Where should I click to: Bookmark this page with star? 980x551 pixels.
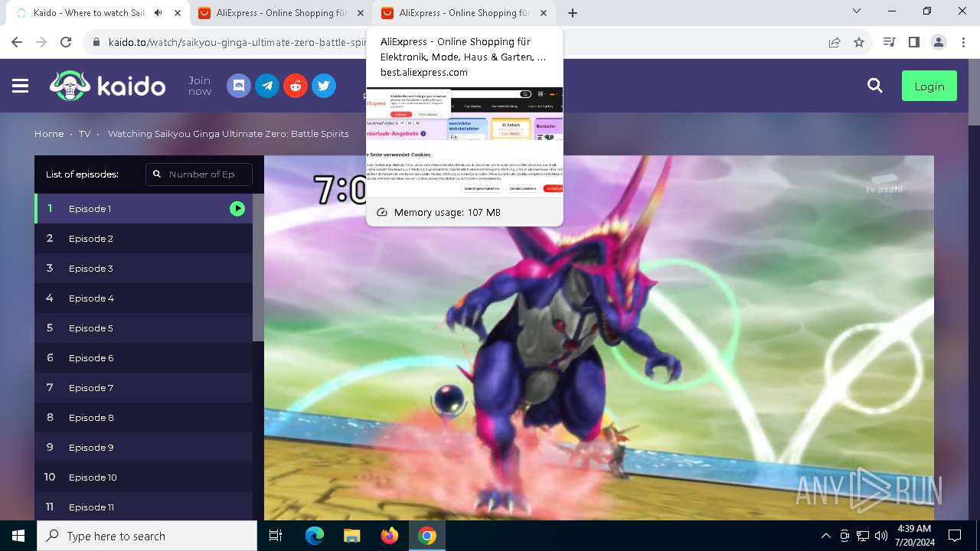(859, 42)
